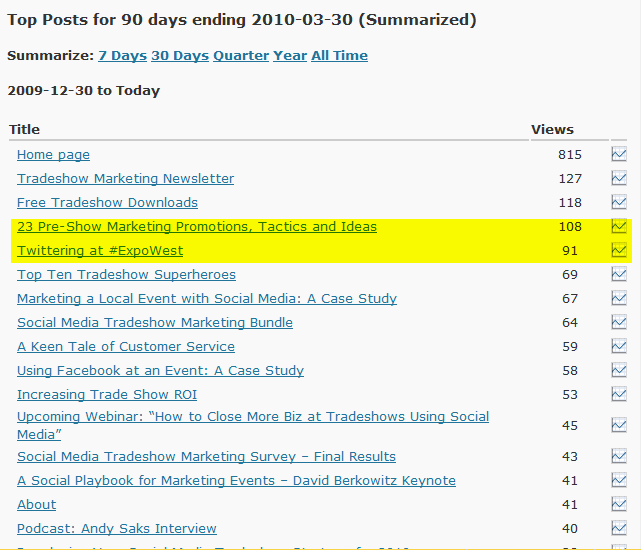
Task: Open chart icon for A Keen Tale of Customer Service
Action: coord(619,346)
